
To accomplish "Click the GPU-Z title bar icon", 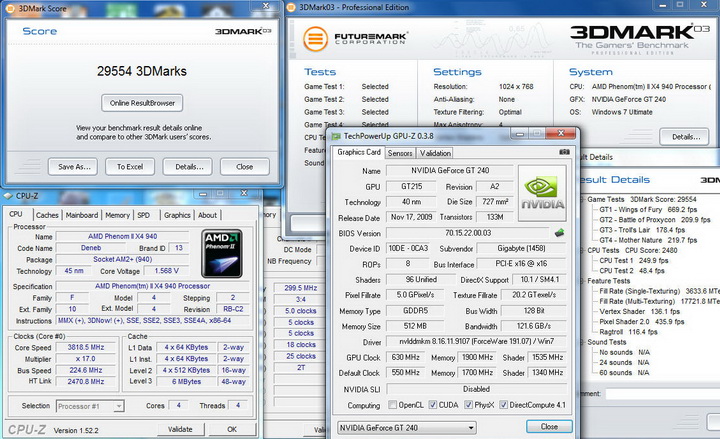I will 336,136.
